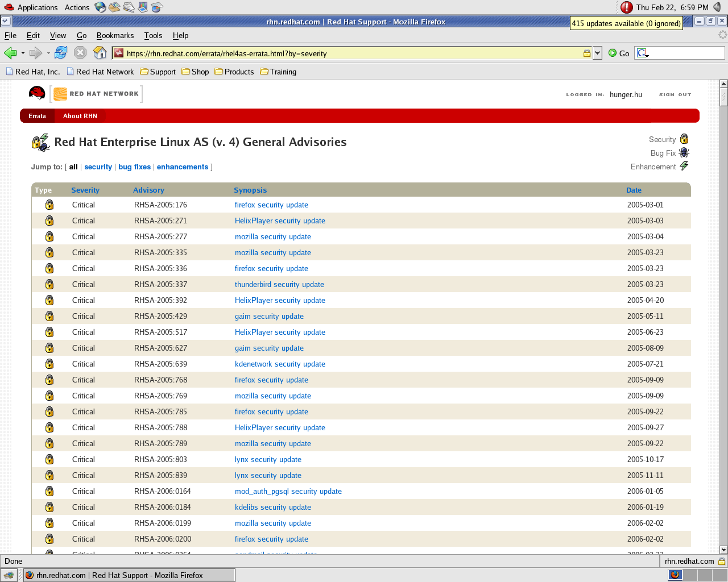Sort table by Advisory column header

coord(148,190)
